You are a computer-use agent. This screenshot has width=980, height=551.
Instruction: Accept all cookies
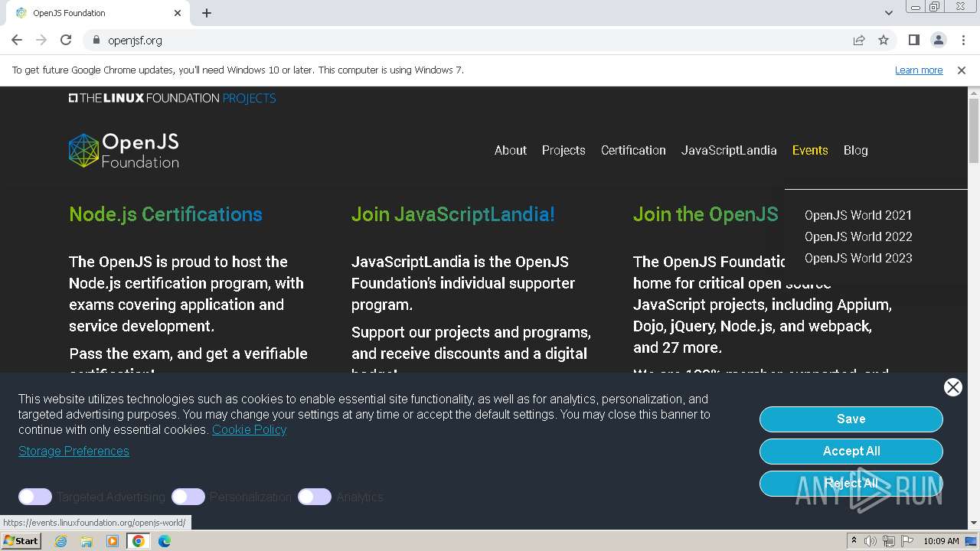[851, 452]
